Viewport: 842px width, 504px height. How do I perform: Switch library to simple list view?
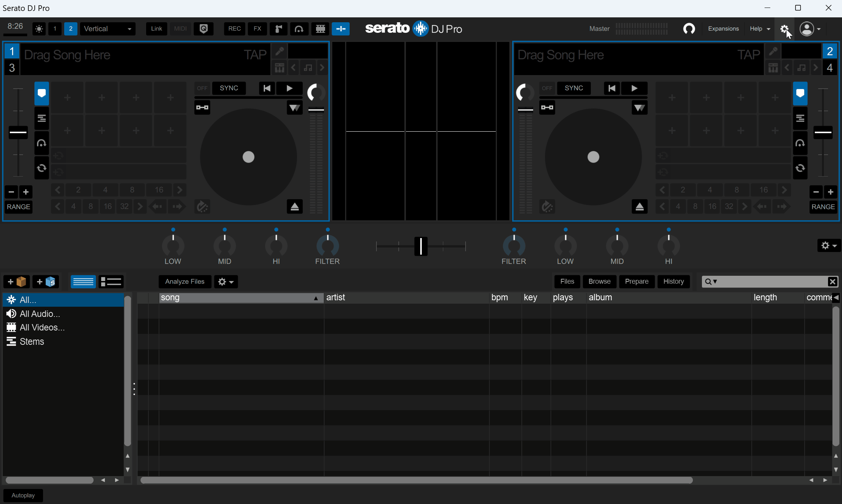83,282
